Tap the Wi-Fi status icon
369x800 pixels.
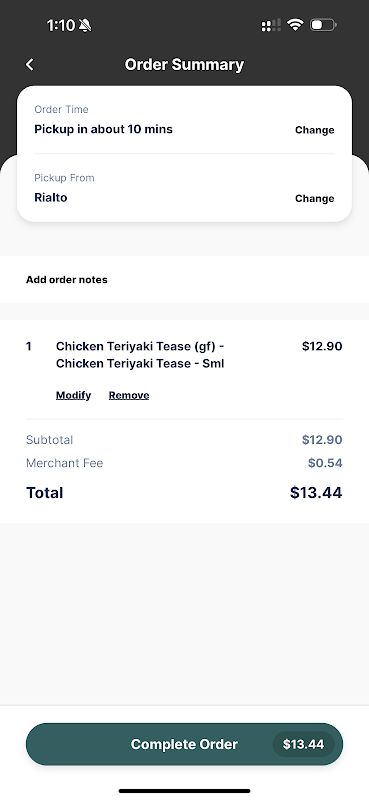click(295, 24)
